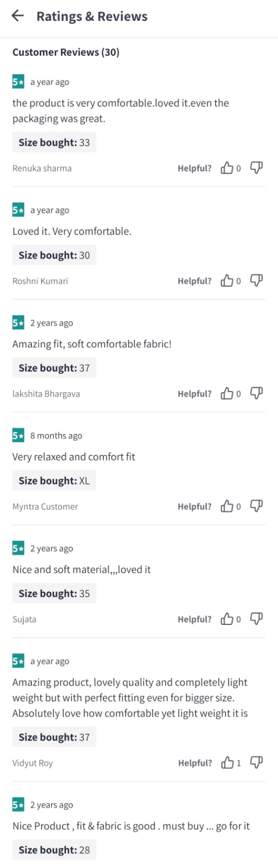This screenshot has width=278, height=868.
Task: Upvote lakshita Bhargava's review
Action: (x=227, y=394)
